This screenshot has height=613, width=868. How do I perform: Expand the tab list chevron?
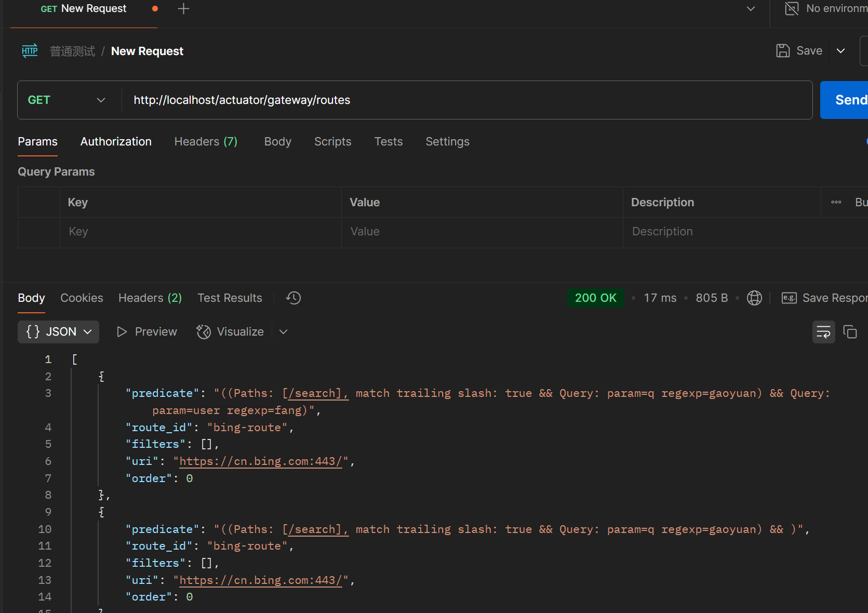(x=751, y=9)
